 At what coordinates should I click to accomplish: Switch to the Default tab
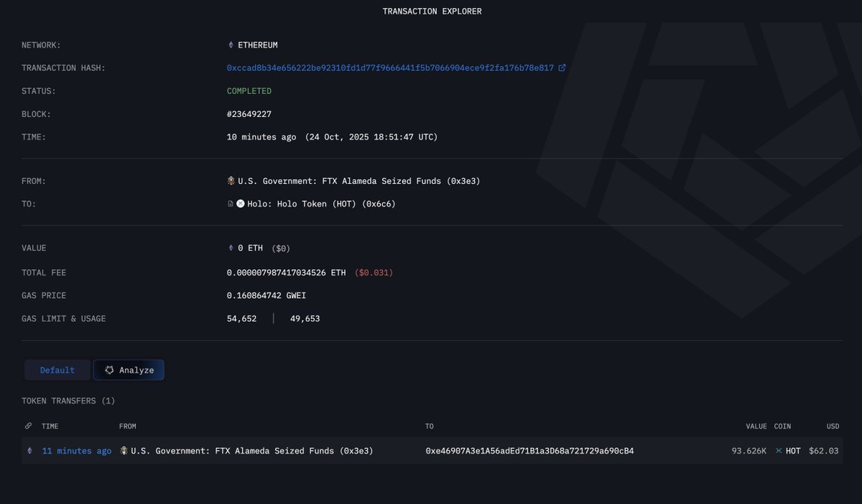(x=57, y=370)
